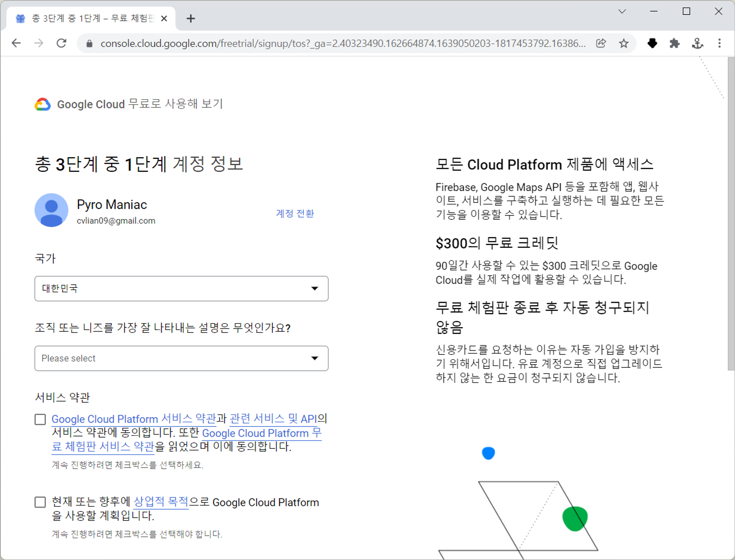
Task: Go back using the browser back arrow
Action: [16, 43]
